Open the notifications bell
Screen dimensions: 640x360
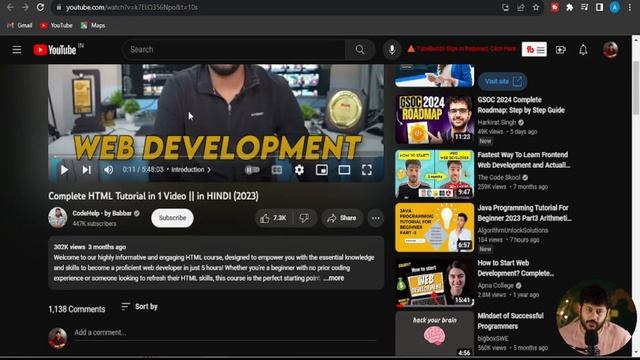[x=583, y=50]
